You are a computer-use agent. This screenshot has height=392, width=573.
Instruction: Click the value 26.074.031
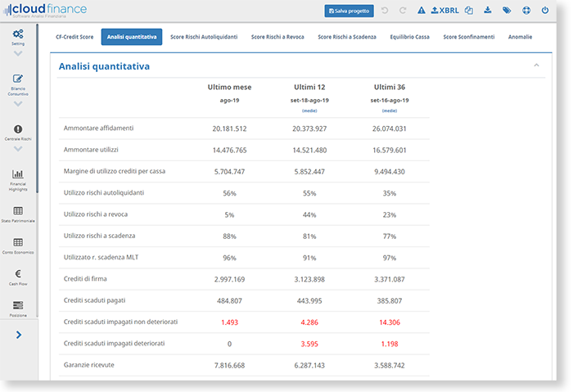point(390,128)
